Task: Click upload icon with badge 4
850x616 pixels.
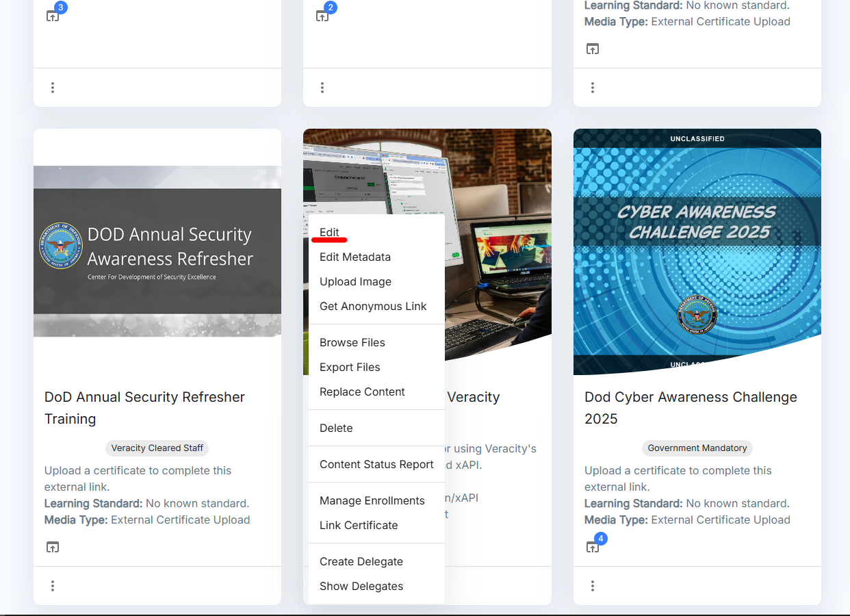Action: click(x=593, y=548)
